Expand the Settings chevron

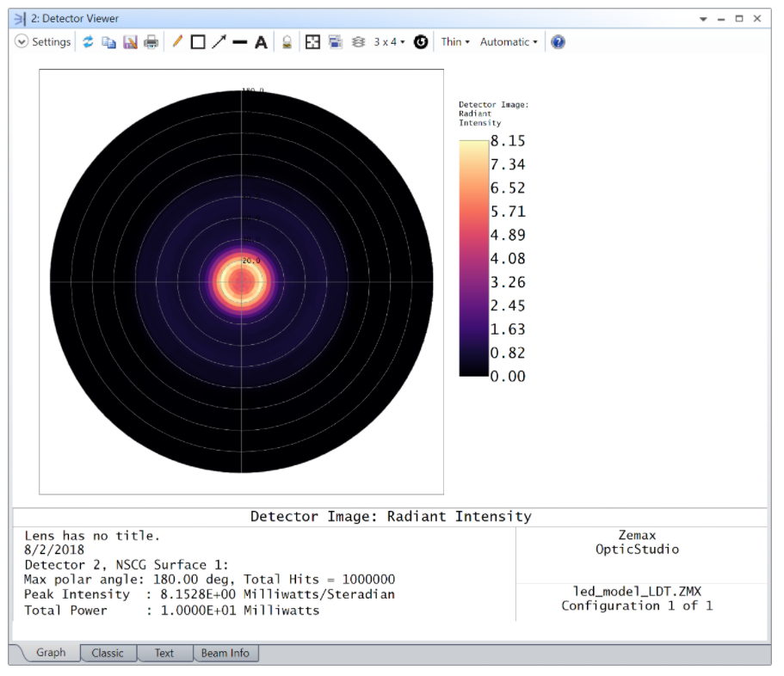[x=22, y=42]
